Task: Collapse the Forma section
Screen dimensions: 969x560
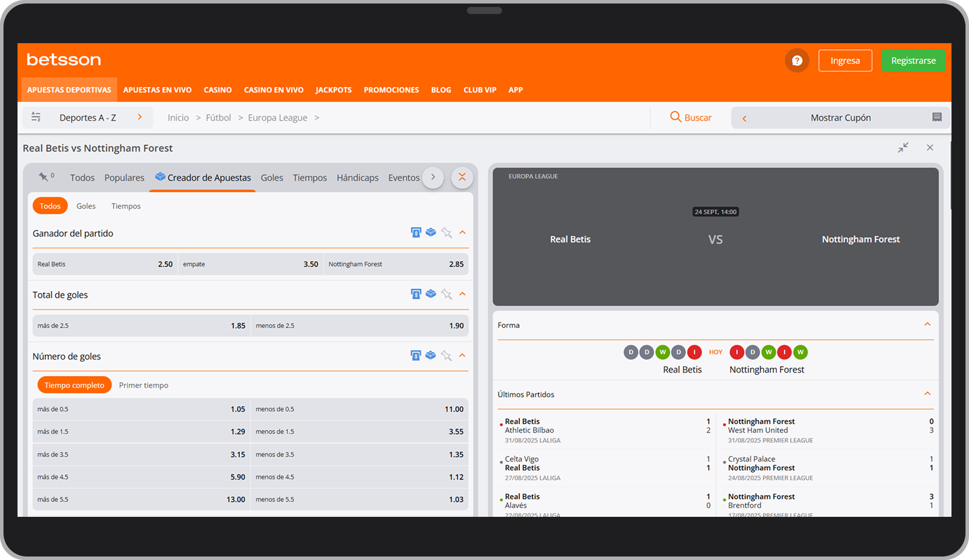Action: click(x=928, y=324)
